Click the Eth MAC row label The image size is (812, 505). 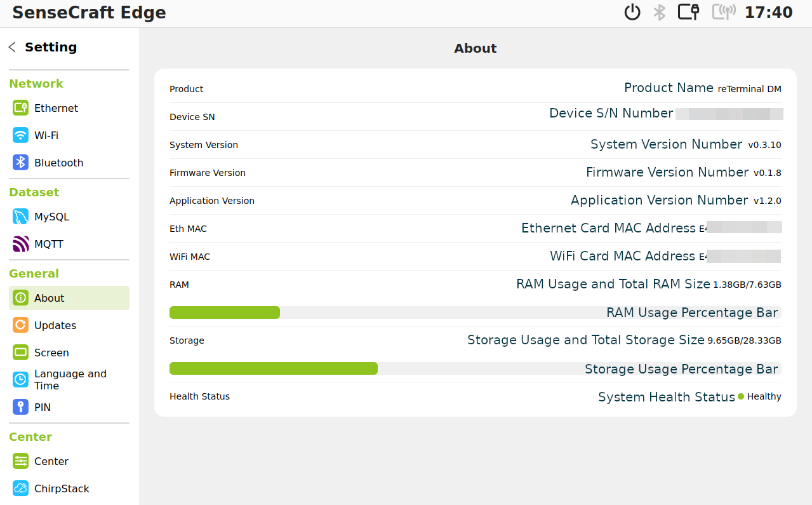point(188,229)
